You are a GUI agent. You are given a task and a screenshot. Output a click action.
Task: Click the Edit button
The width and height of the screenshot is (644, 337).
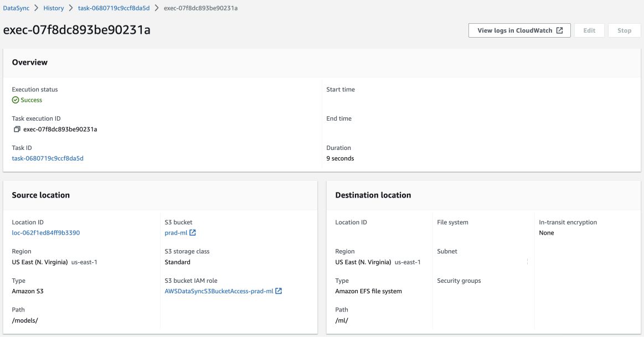(x=589, y=30)
